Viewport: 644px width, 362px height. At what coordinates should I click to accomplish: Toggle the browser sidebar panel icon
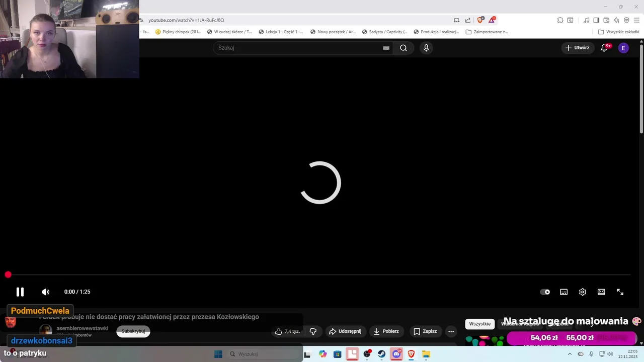point(596,20)
